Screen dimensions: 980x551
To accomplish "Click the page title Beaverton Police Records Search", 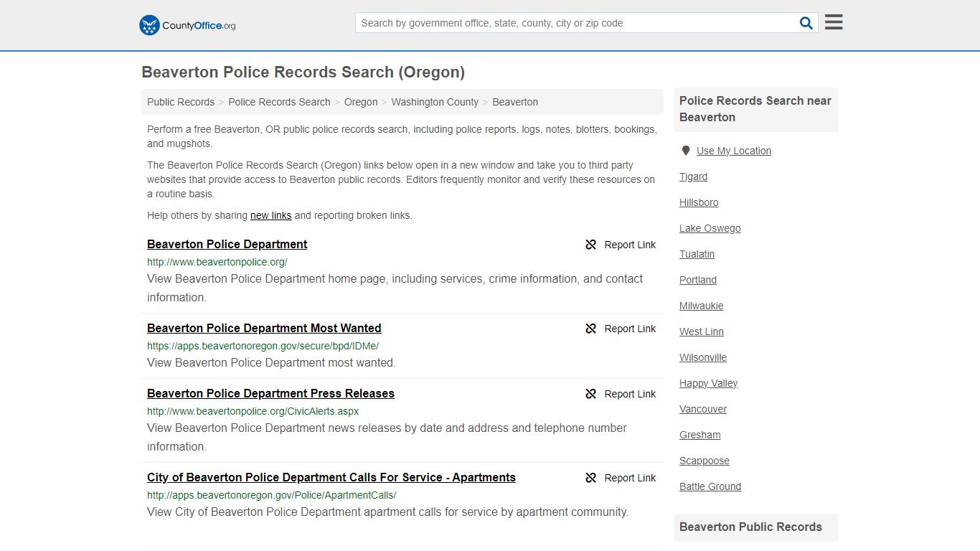I will [303, 72].
